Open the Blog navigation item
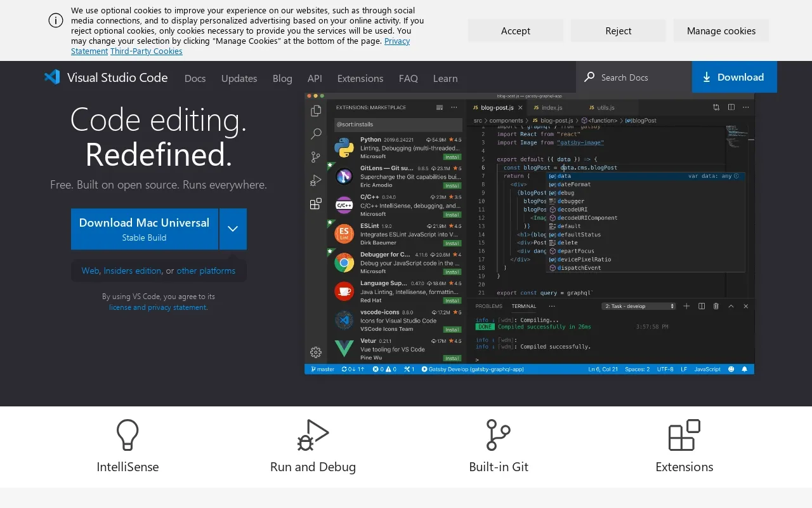Screen dimensions: 812x508 point(282,78)
